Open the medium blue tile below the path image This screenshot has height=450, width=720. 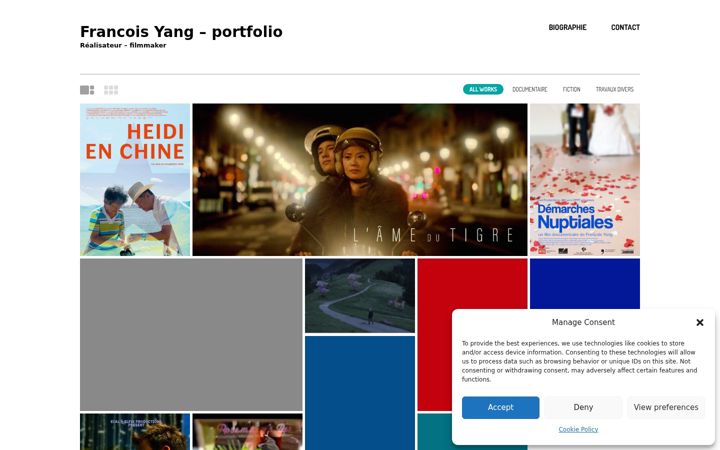pyautogui.click(x=360, y=393)
